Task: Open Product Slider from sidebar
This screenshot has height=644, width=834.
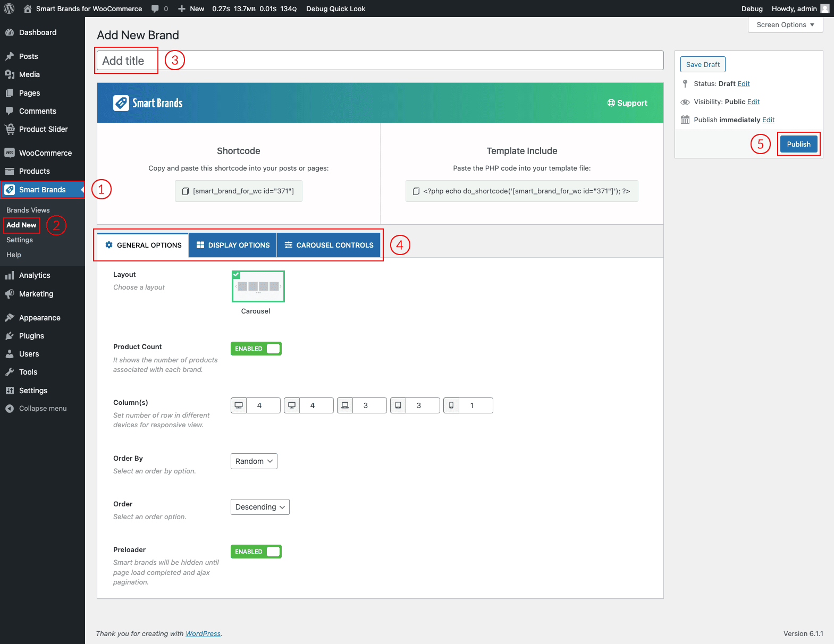Action: click(x=43, y=129)
